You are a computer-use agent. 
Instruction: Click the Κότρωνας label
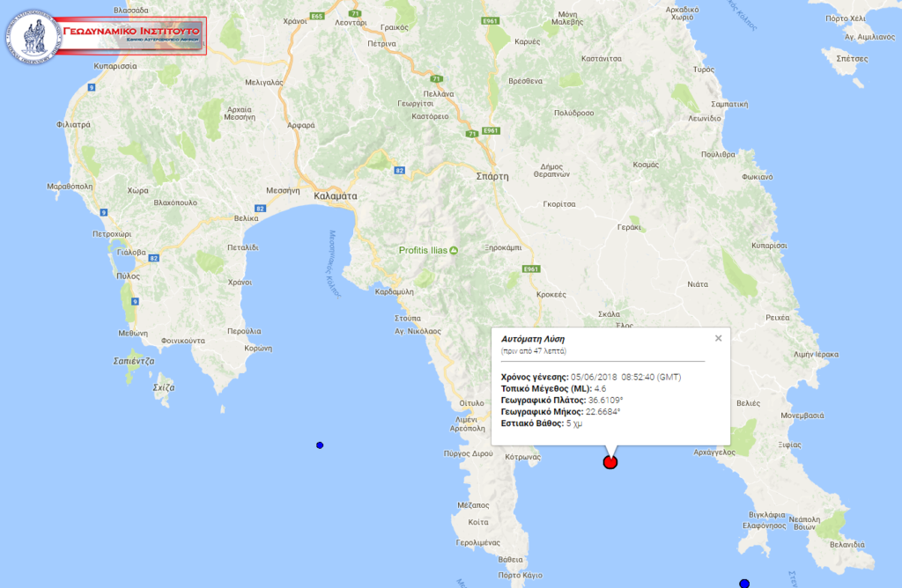point(523,457)
